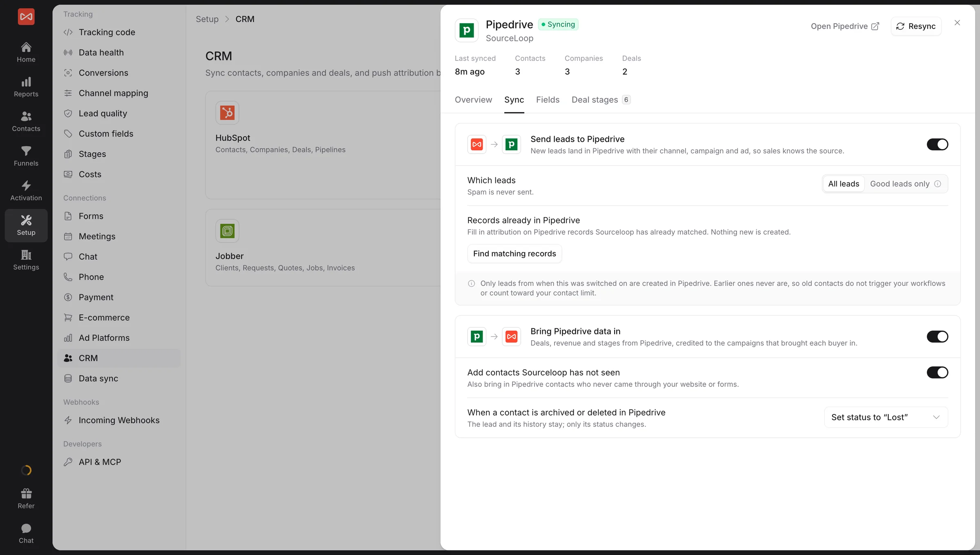Open the Set status to "Lost" dropdown
The image size is (980, 555).
click(x=886, y=417)
